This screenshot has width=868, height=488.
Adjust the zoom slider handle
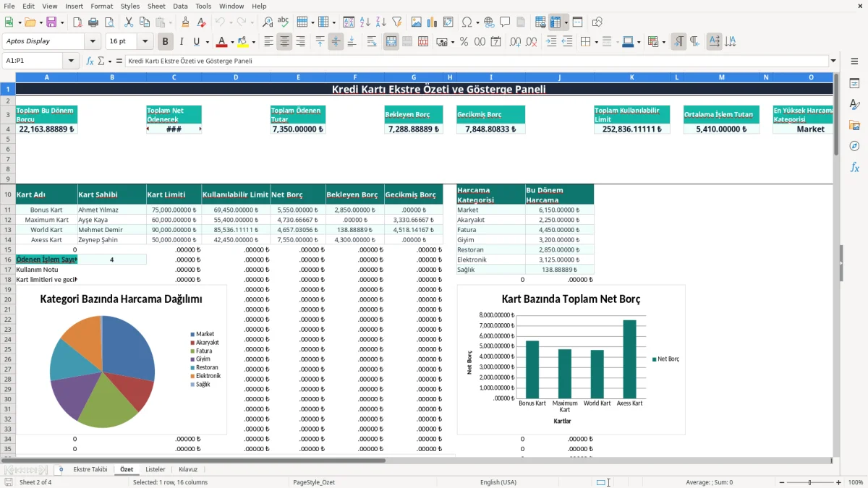[809, 482]
